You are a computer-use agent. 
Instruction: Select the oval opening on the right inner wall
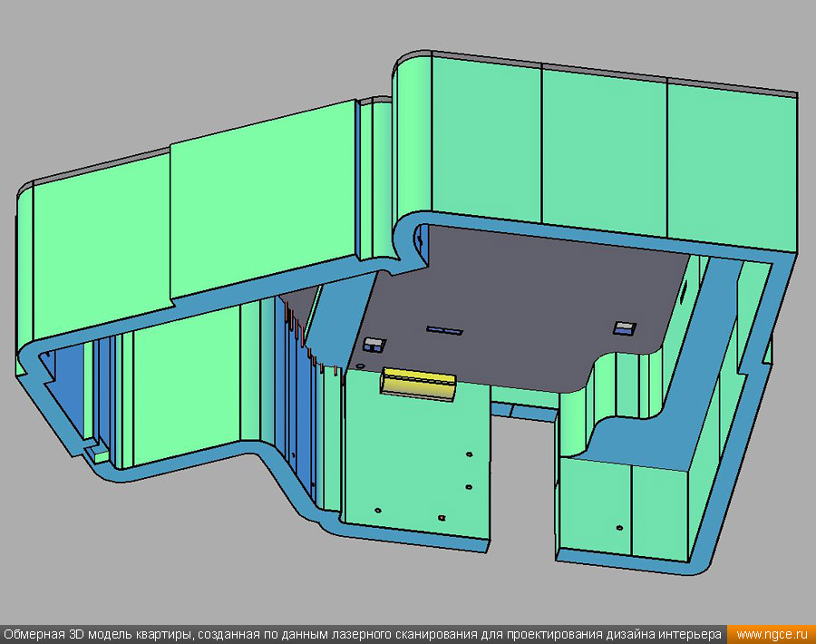pos(685,291)
